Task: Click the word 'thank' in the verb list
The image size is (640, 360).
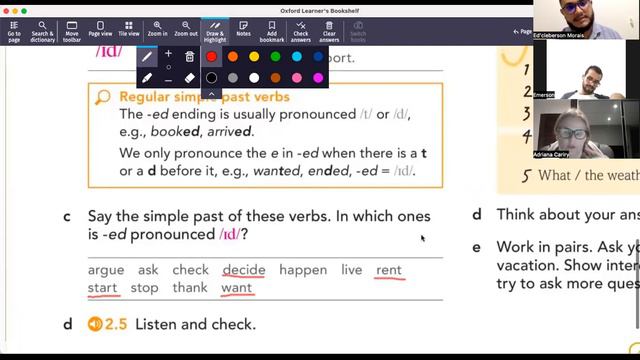Action: 190,288
